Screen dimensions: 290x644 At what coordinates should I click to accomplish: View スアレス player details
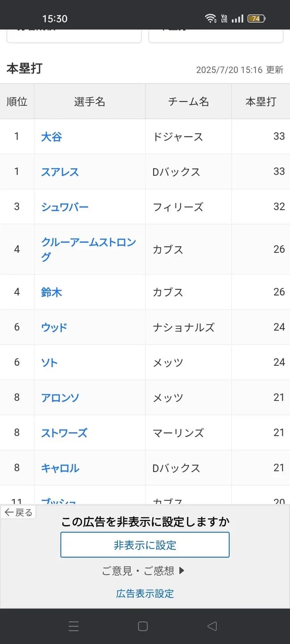[x=59, y=172]
